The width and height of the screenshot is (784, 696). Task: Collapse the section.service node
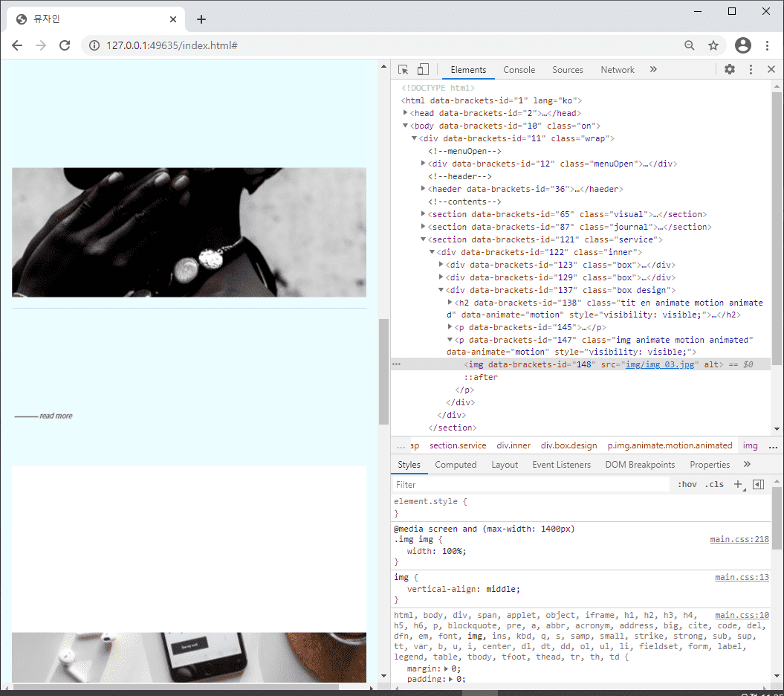[x=423, y=239]
